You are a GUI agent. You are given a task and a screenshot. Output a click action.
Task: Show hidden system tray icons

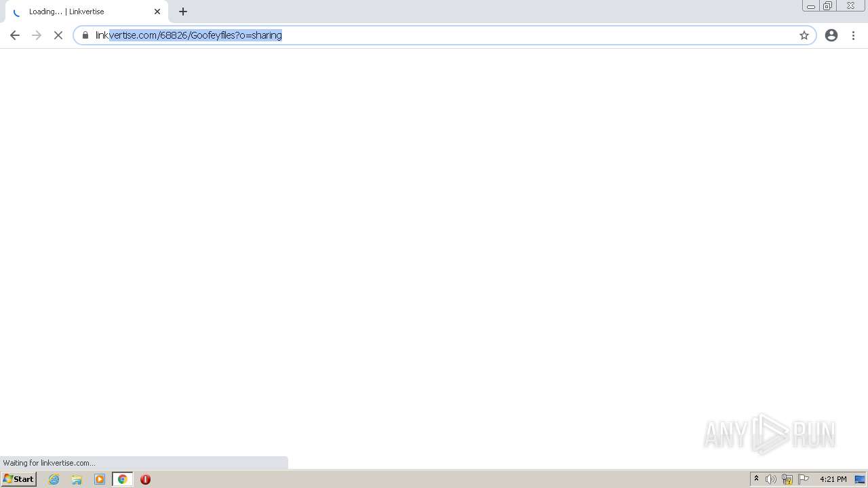(756, 479)
